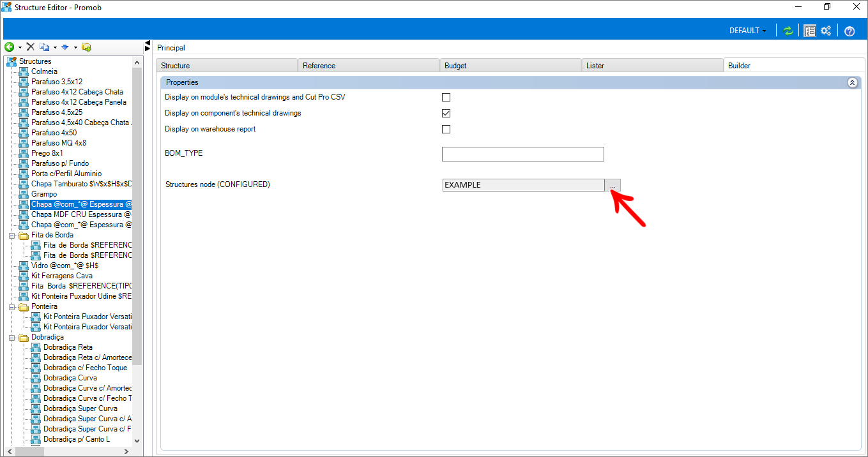Image resolution: width=868 pixels, height=457 pixels.
Task: Collapse the Fita de Borda folder
Action: click(x=11, y=235)
